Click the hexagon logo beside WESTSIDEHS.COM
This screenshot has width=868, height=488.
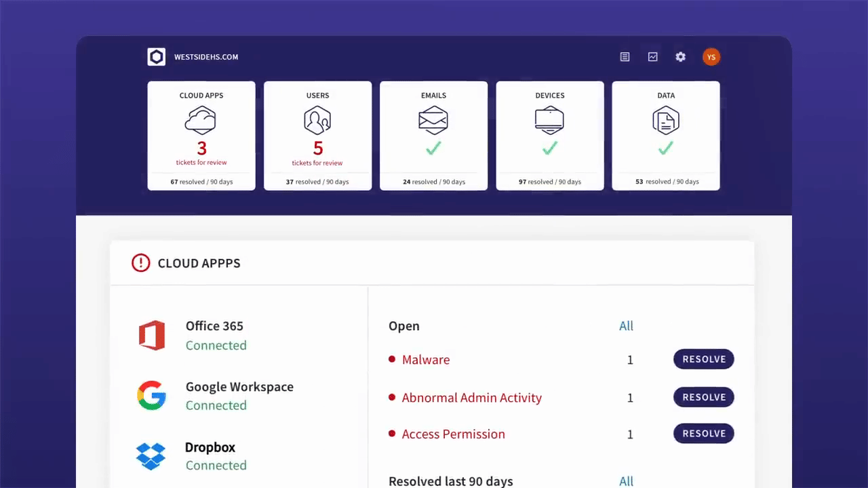pos(157,57)
